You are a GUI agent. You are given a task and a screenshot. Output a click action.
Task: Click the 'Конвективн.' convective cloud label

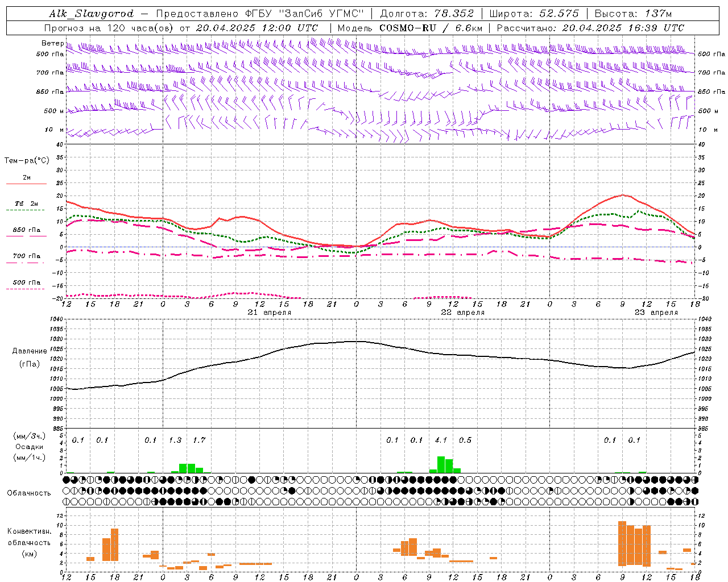click(x=30, y=531)
